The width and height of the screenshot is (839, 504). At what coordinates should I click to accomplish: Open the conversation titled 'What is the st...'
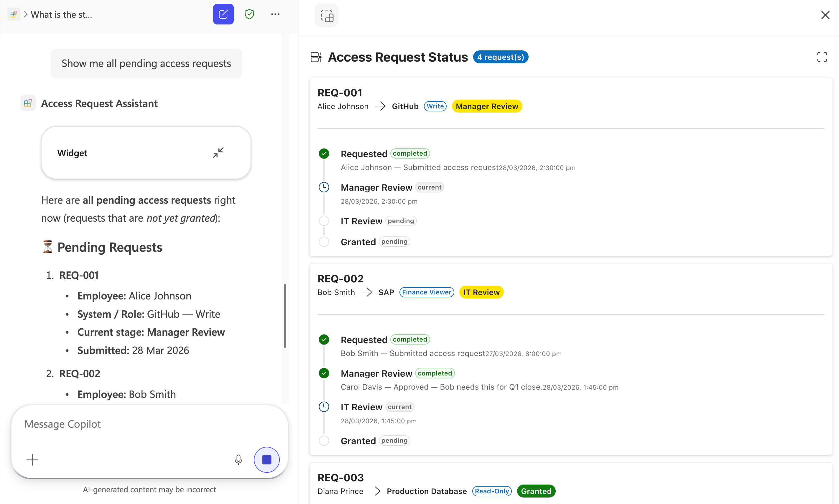click(x=61, y=14)
